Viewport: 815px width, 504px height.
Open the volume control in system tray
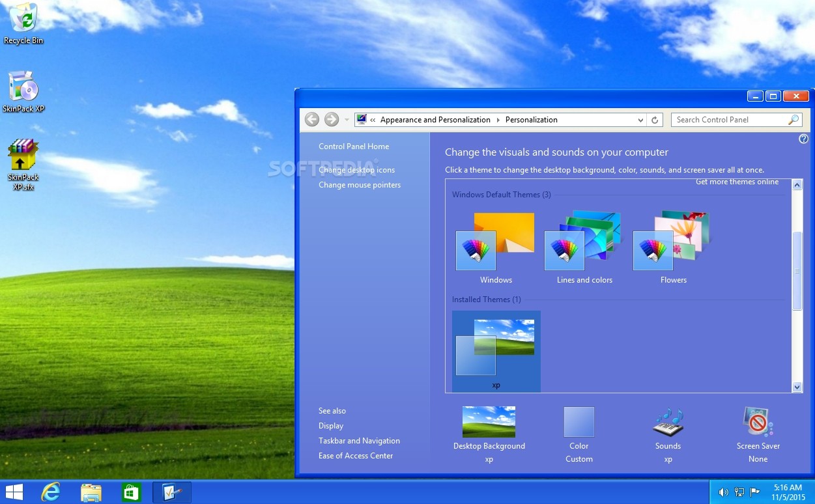723,492
